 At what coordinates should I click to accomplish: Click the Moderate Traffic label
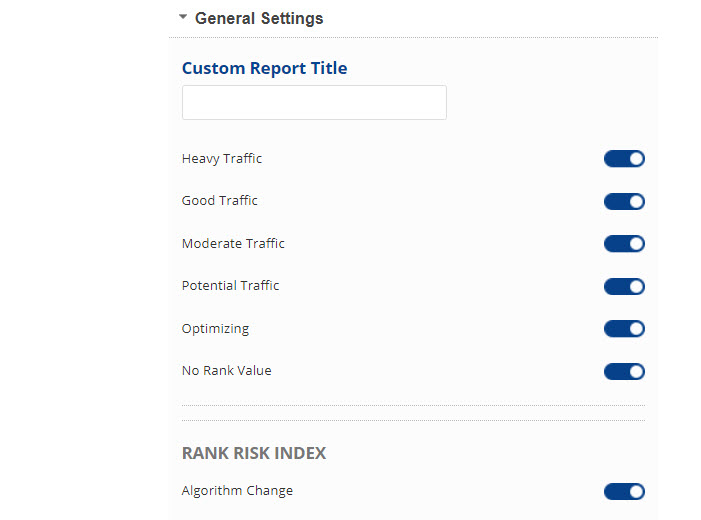(233, 243)
